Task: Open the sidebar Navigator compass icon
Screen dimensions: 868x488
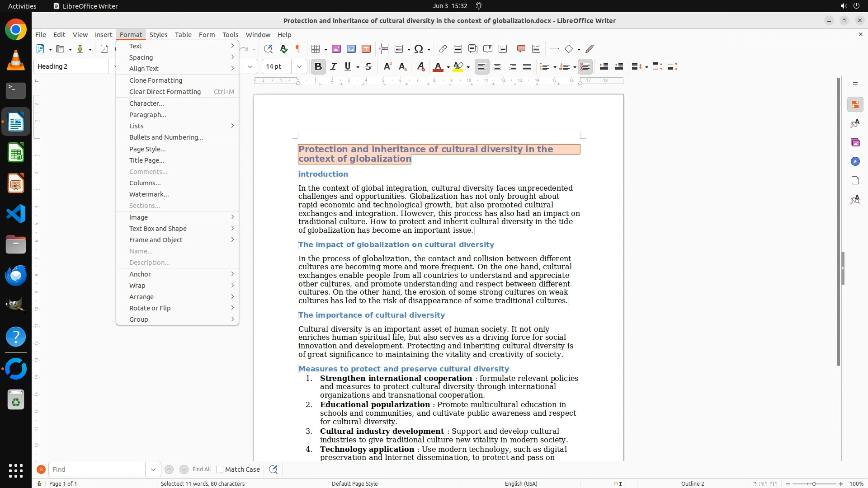Action: pos(855,162)
